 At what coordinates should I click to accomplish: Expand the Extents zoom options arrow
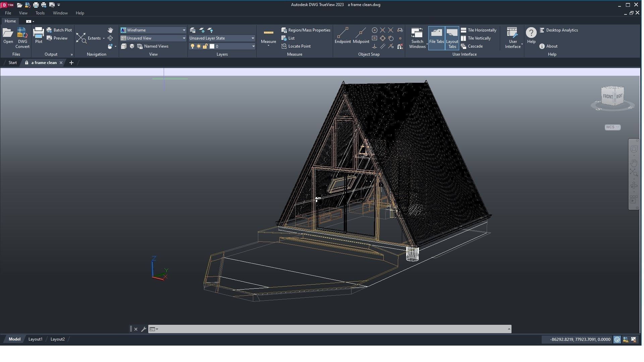[x=104, y=38]
